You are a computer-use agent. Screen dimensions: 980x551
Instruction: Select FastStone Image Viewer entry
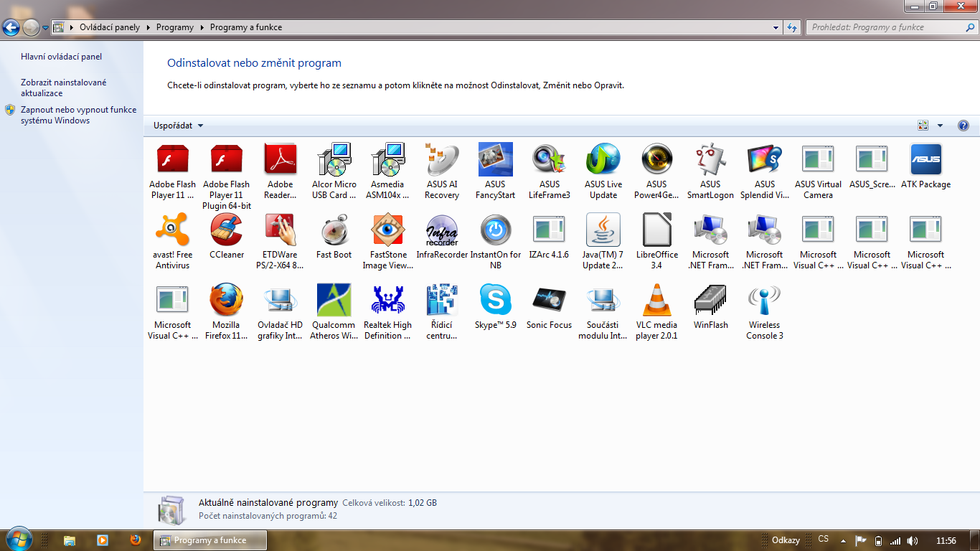point(388,242)
